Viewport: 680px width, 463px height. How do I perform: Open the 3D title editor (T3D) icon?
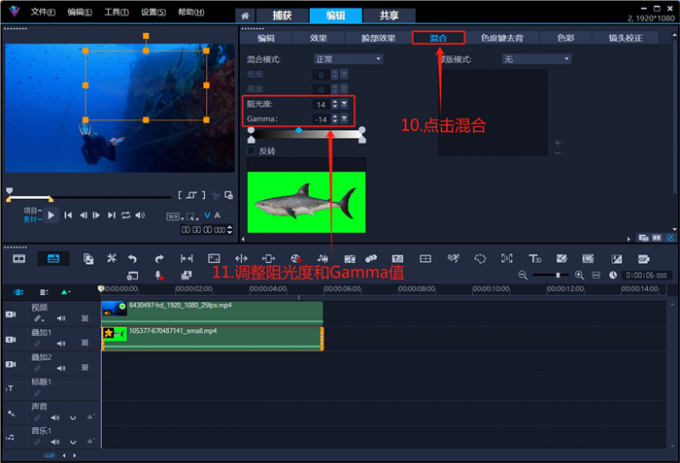[x=535, y=259]
